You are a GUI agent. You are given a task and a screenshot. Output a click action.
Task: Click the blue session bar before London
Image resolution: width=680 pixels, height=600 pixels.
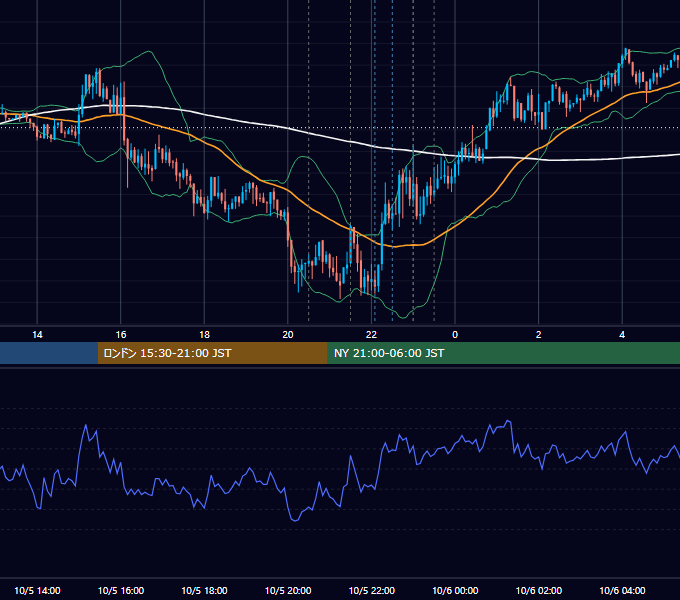click(x=49, y=353)
